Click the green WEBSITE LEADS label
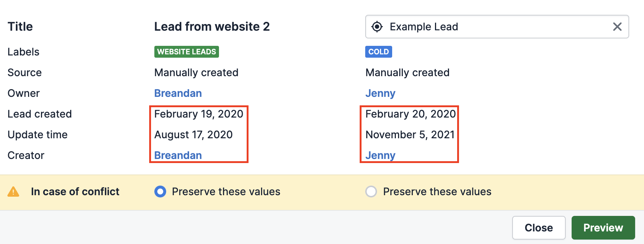 click(186, 52)
